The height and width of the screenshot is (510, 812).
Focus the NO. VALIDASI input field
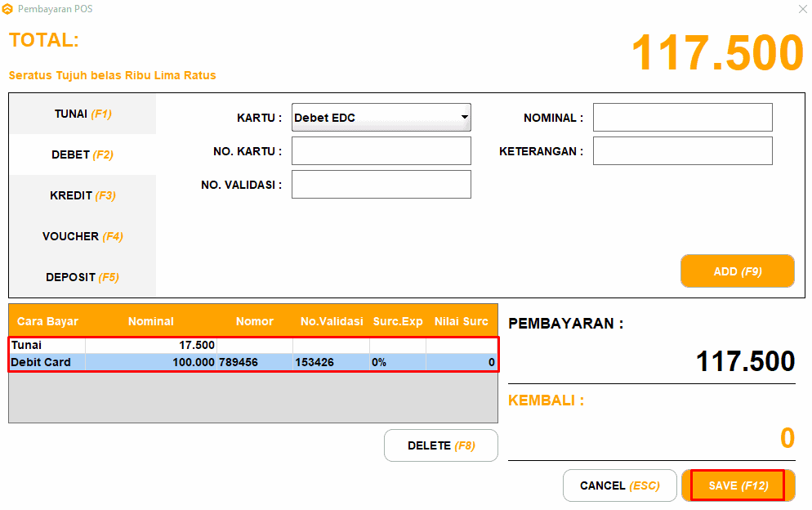coord(381,185)
